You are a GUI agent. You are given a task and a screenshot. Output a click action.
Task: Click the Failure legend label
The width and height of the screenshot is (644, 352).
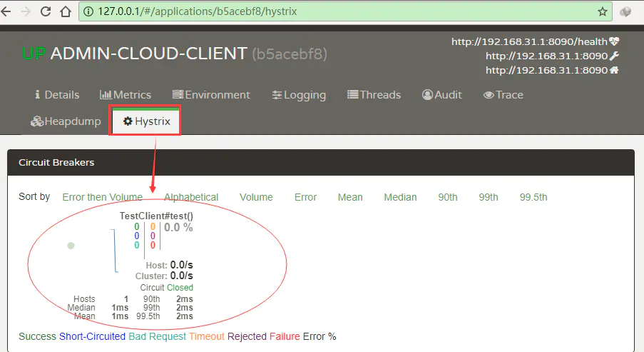(285, 336)
